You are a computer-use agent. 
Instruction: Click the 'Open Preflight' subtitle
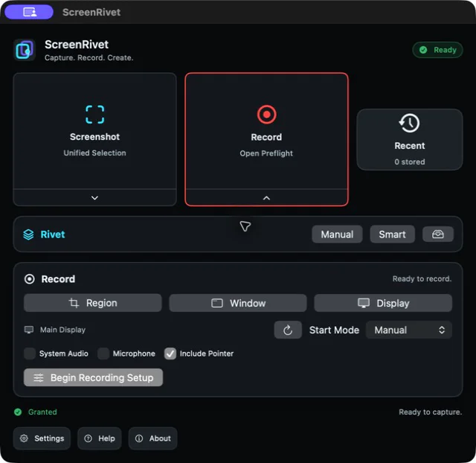[x=266, y=153]
